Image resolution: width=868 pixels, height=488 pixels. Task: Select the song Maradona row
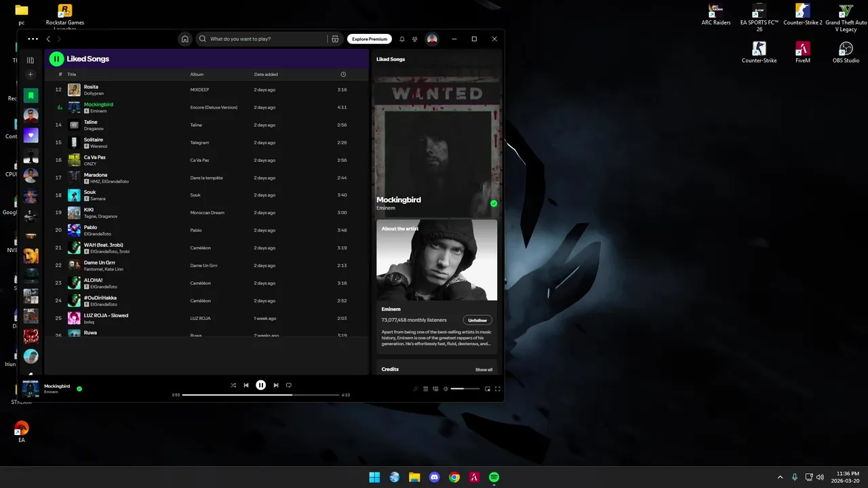click(x=206, y=178)
